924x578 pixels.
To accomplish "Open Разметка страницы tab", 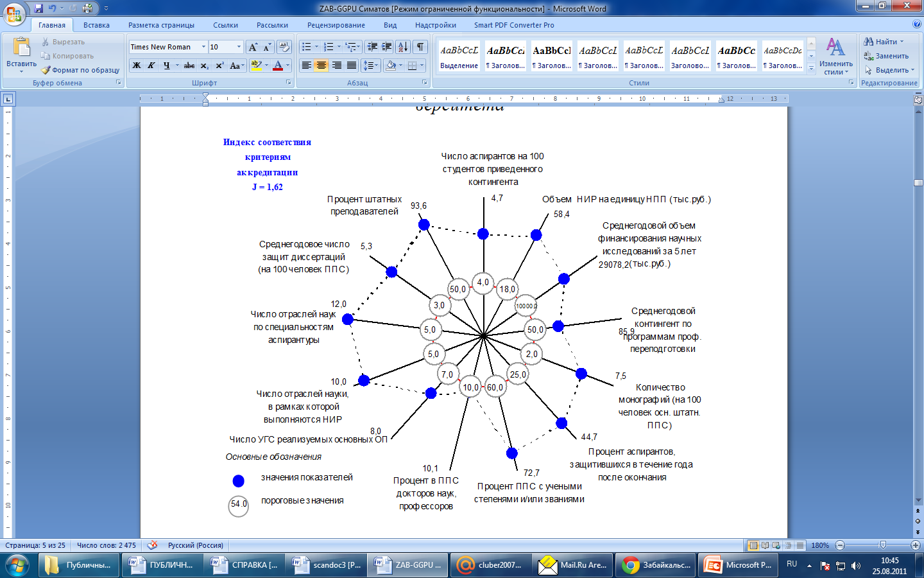I will click(x=161, y=25).
